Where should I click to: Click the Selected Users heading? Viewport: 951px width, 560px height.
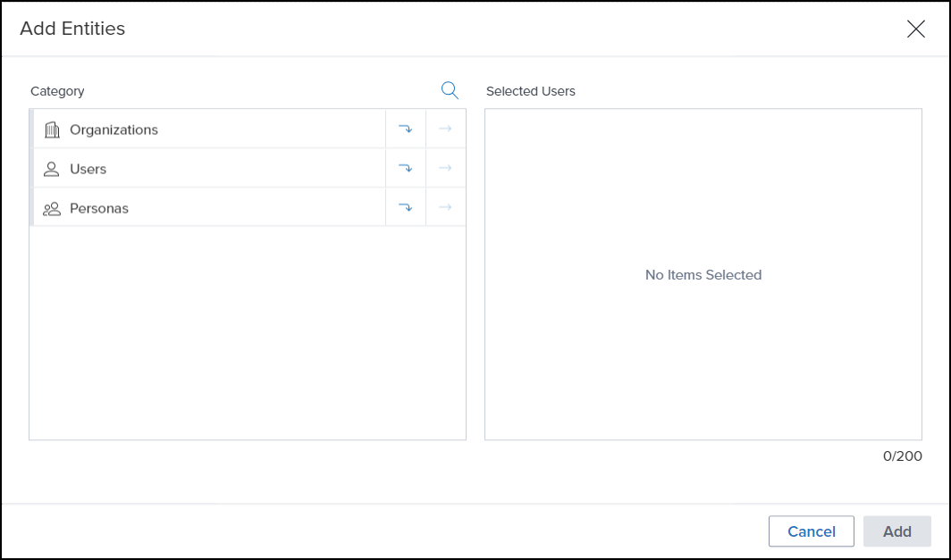point(530,91)
